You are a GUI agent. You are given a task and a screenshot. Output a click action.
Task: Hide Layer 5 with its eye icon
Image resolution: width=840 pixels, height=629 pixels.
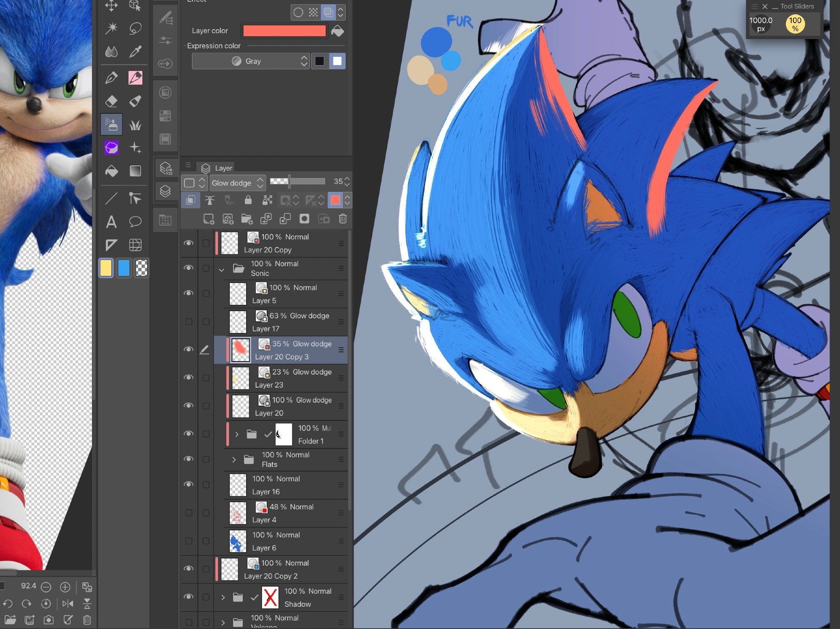point(189,293)
